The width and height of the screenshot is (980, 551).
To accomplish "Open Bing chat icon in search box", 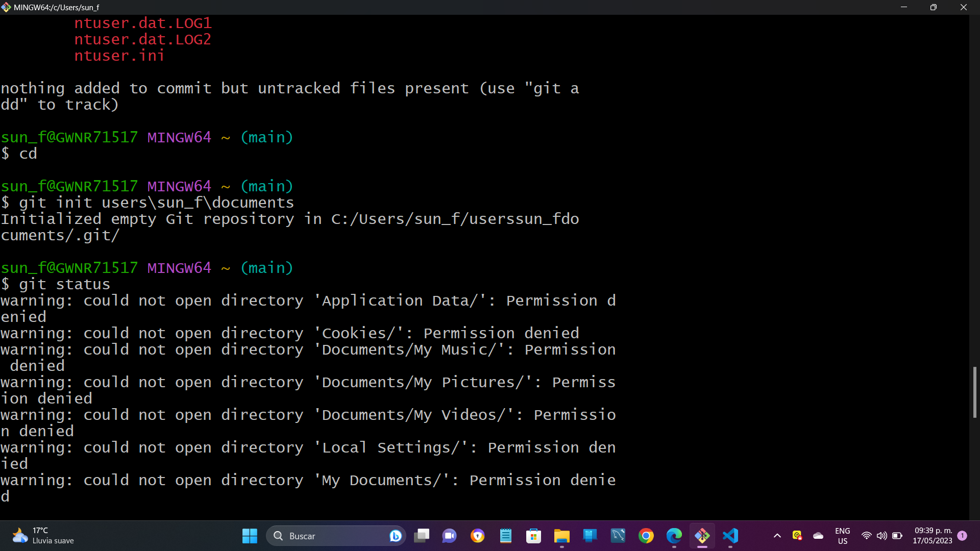I will coord(395,536).
